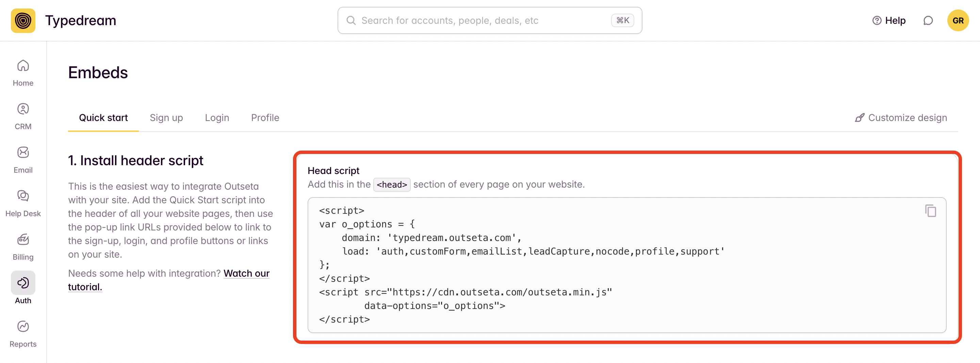Switch to the Sign up tab
The width and height of the screenshot is (980, 363).
[x=166, y=118]
